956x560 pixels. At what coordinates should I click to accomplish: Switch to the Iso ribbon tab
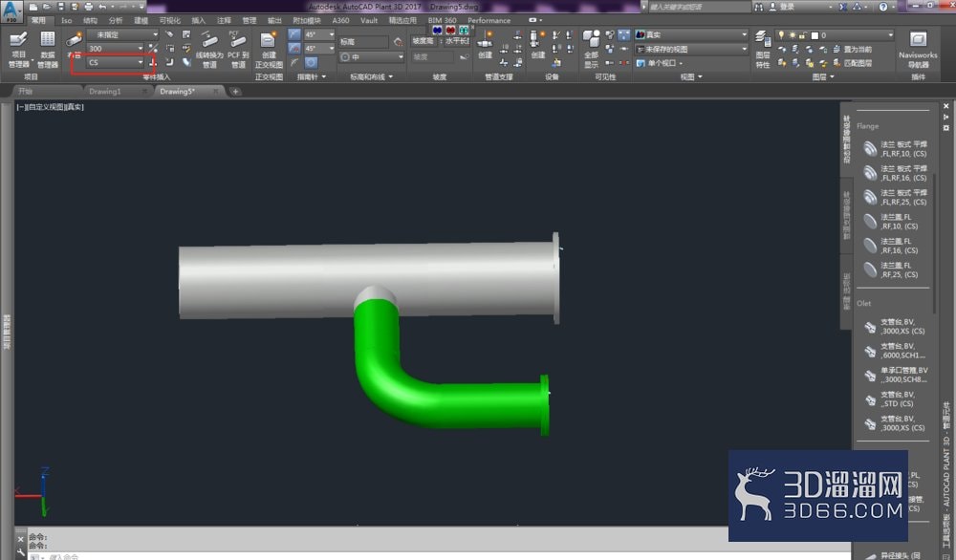coord(67,20)
